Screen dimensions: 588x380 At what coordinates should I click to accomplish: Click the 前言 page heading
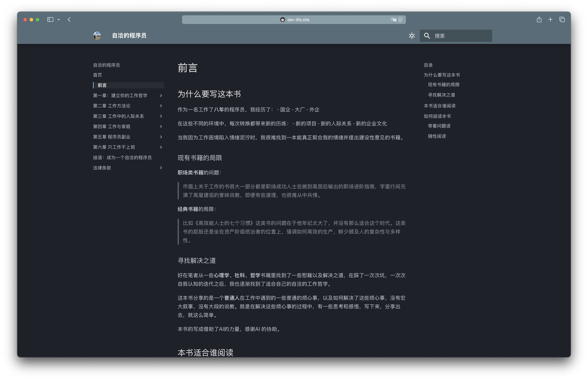pyautogui.click(x=187, y=68)
